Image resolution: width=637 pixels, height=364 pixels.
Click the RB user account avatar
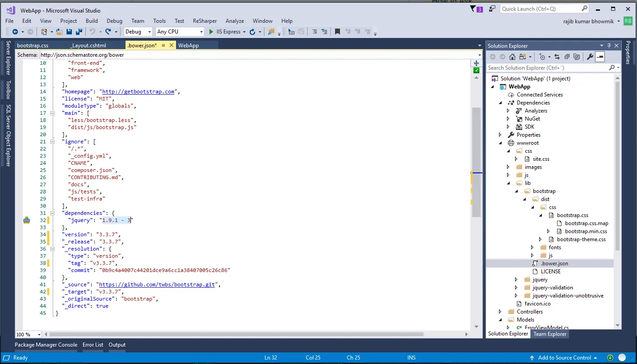click(628, 21)
